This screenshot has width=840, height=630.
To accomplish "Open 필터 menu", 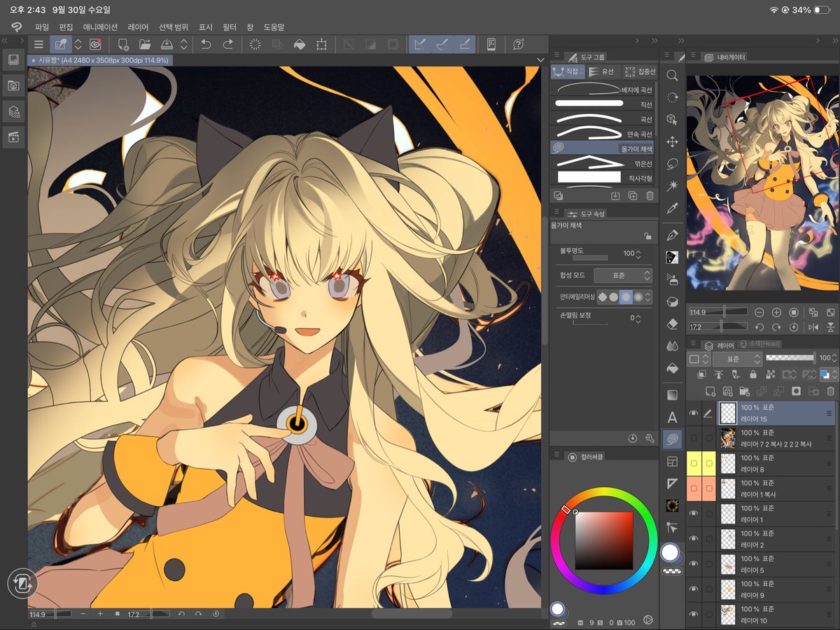I will (x=230, y=27).
